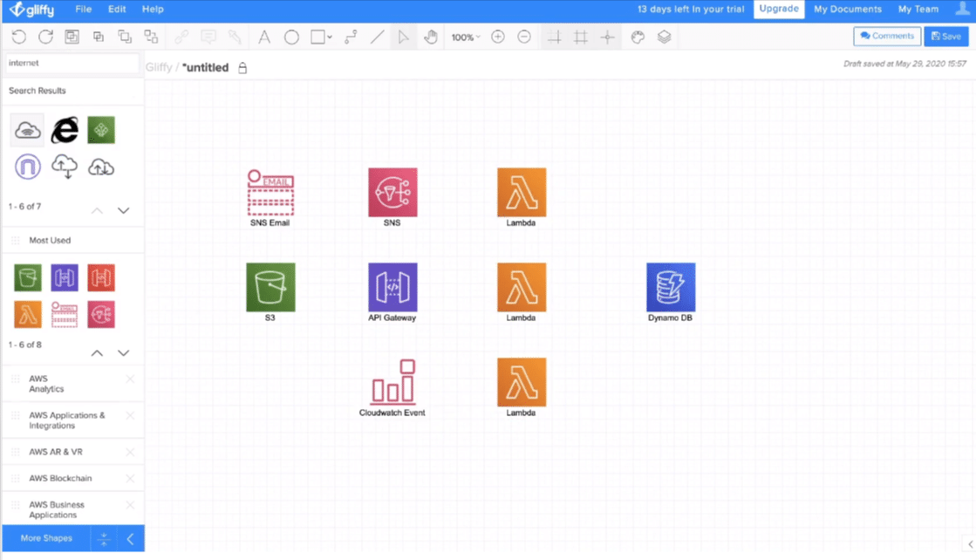Click the shape search field
Screen dimensions: 976x560
pyautogui.click(x=72, y=63)
